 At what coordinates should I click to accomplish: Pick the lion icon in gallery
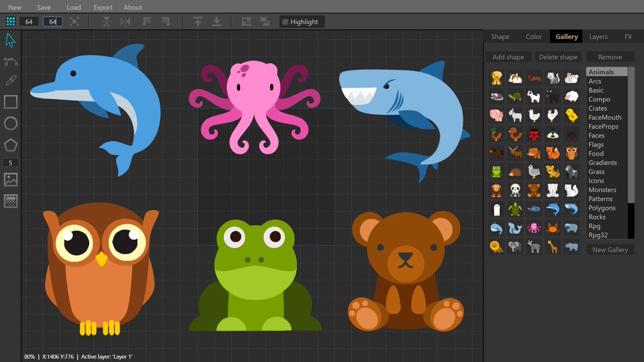click(x=496, y=247)
